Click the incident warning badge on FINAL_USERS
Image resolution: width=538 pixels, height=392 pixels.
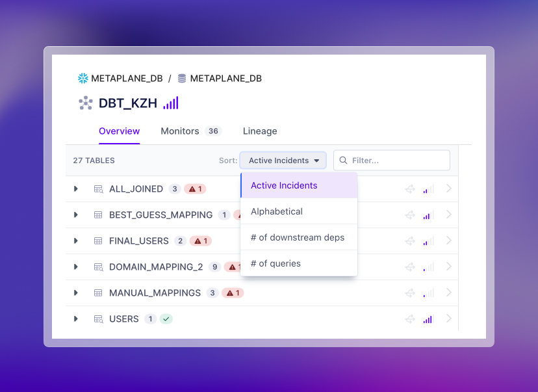(x=201, y=241)
